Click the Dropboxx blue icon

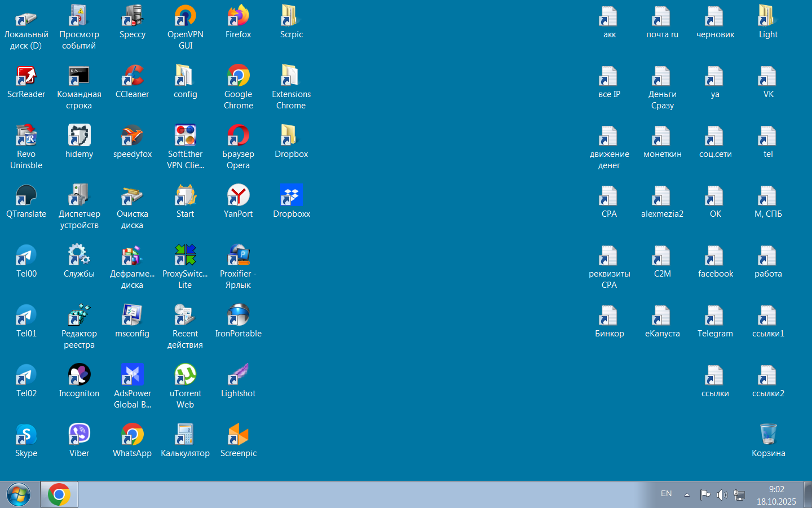point(291,196)
